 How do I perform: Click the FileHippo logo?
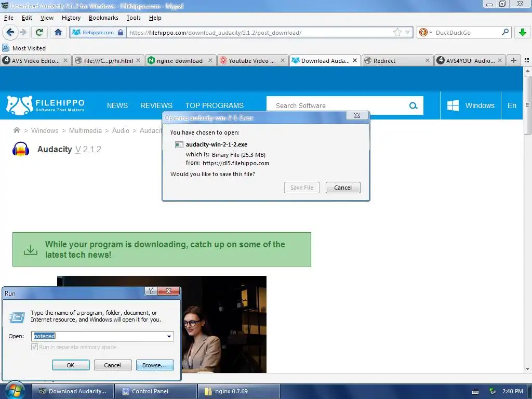[45, 105]
